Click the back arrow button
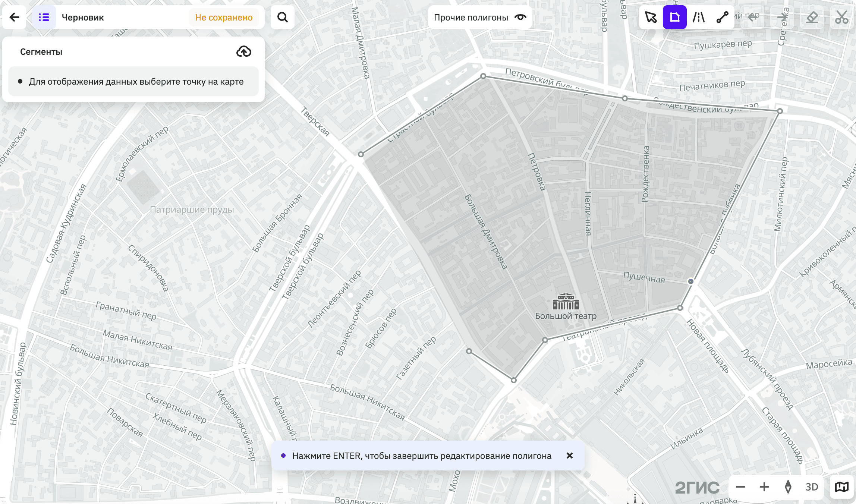 (x=14, y=17)
